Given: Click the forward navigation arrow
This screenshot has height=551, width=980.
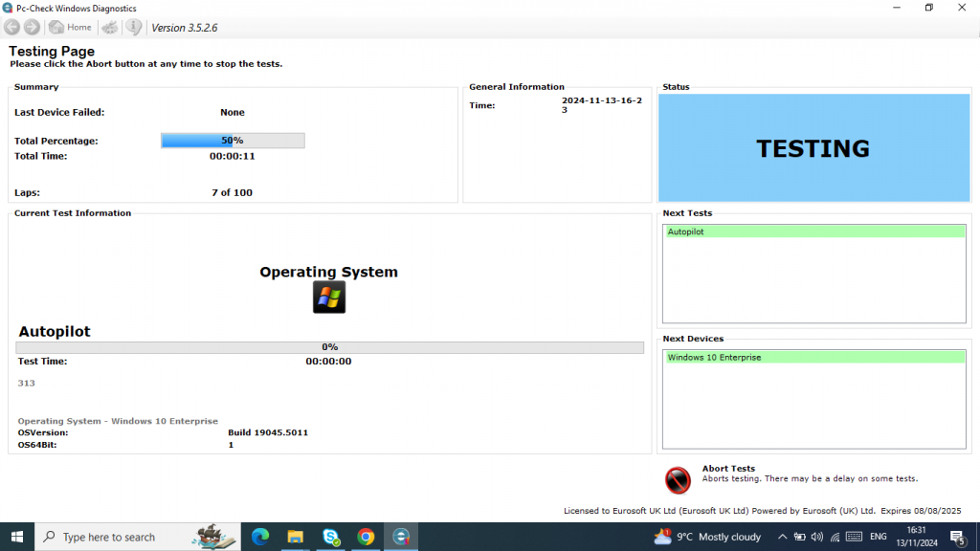Looking at the screenshot, I should click(x=32, y=27).
